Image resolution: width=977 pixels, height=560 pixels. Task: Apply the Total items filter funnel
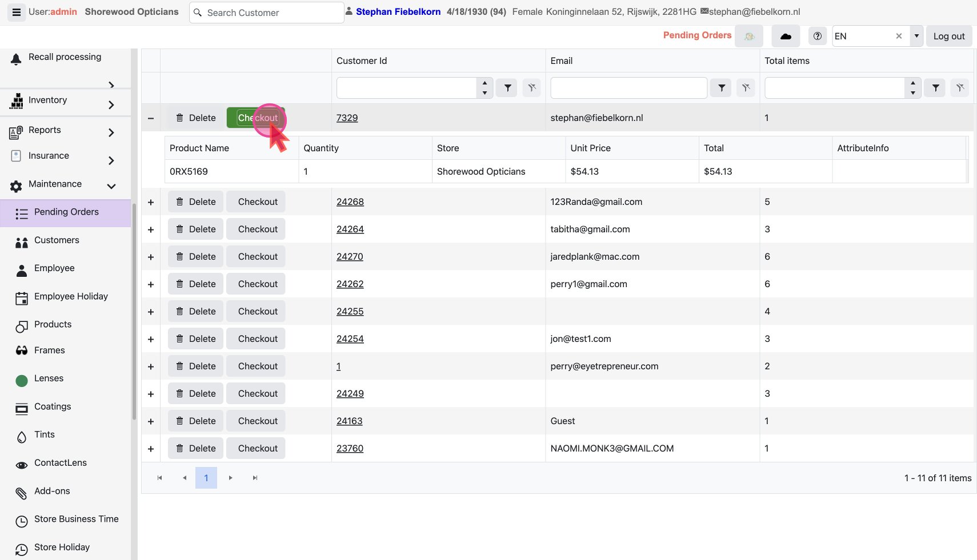(935, 88)
